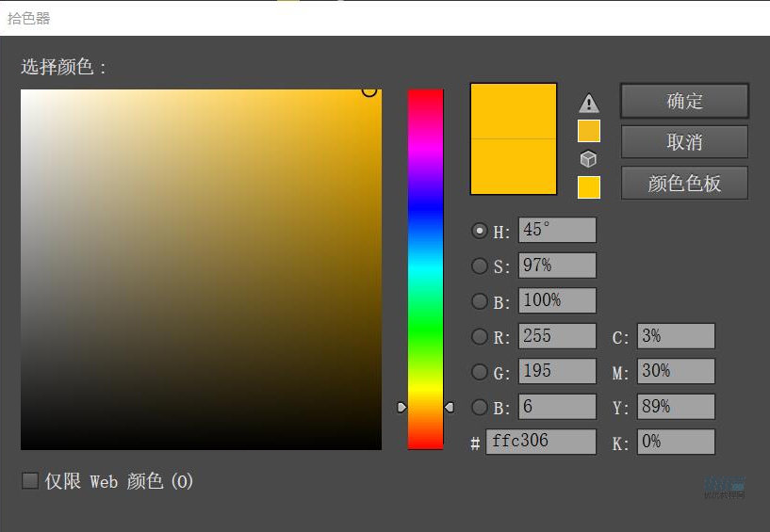
Task: Click inside the large color selection field
Action: [201, 269]
